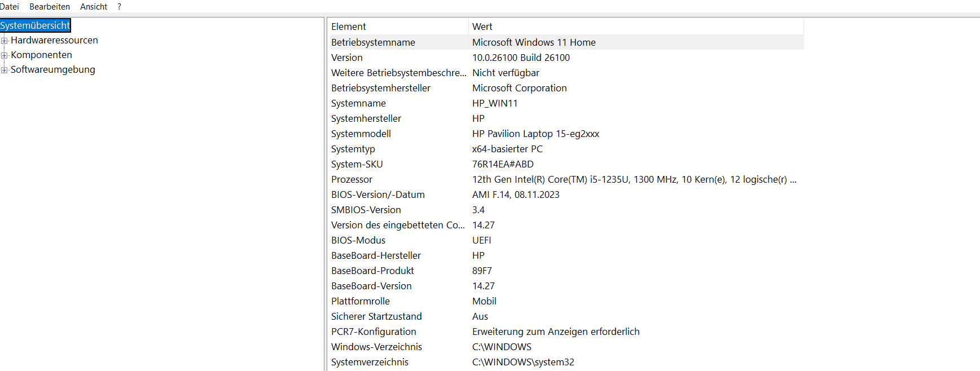The image size is (980, 371).
Task: Open the Ansicht menu
Action: (x=94, y=7)
